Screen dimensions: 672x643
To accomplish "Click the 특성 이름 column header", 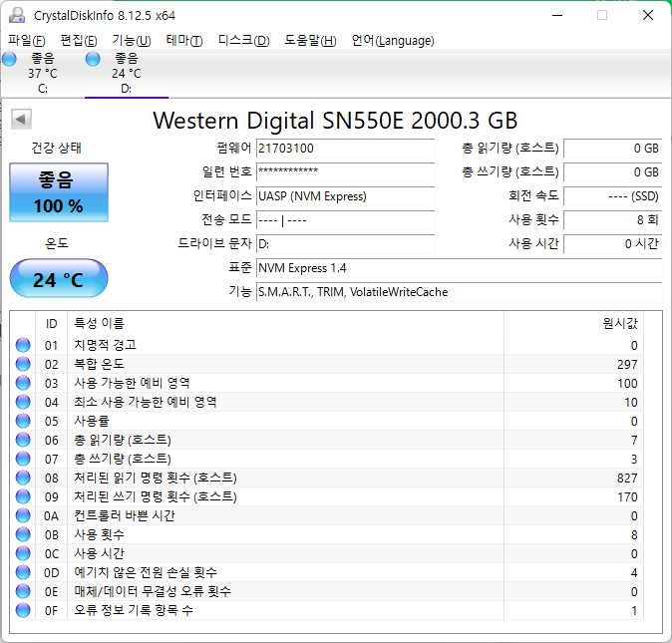I will [x=285, y=323].
